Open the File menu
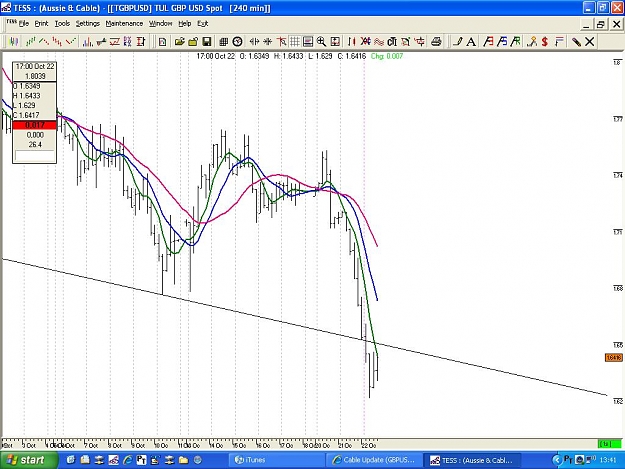Viewport: 625px width, 469px height. (x=24, y=24)
